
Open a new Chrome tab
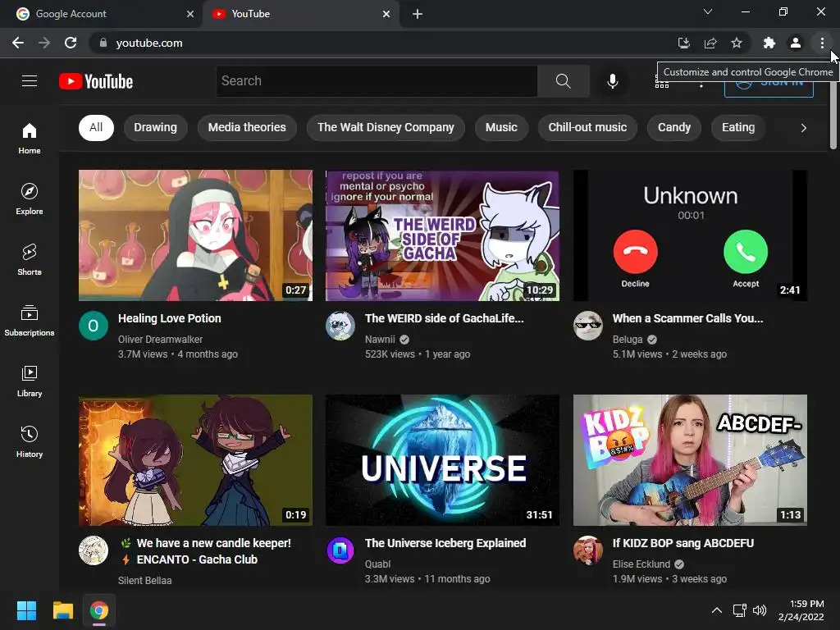[418, 14]
